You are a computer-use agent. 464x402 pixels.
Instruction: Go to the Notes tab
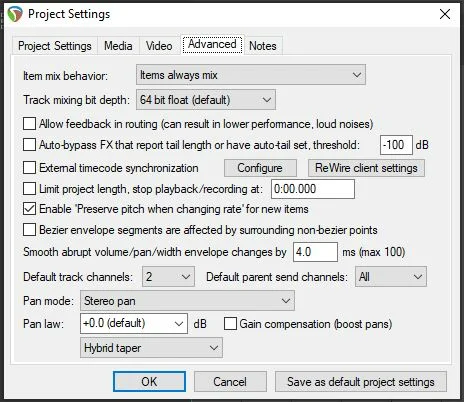263,46
